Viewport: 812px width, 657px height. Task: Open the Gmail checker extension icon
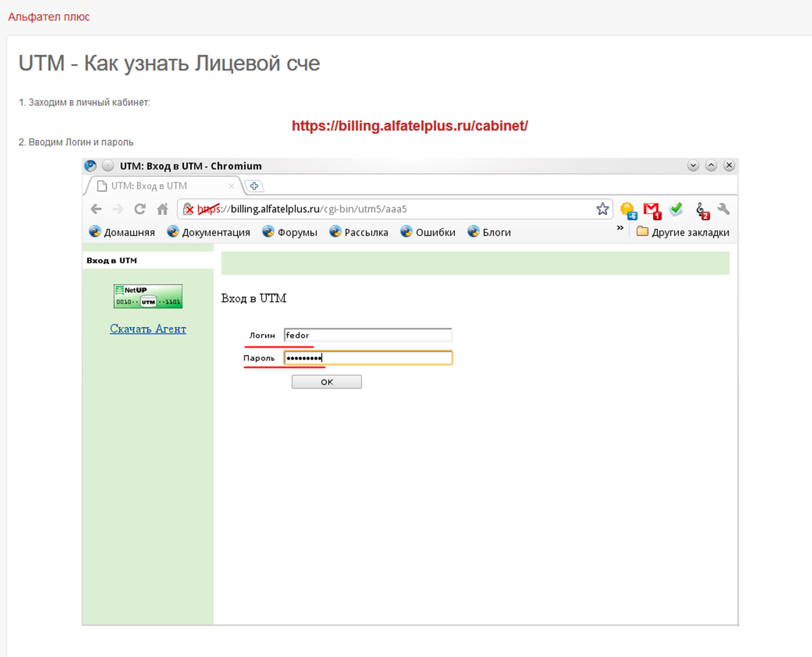pyautogui.click(x=652, y=210)
